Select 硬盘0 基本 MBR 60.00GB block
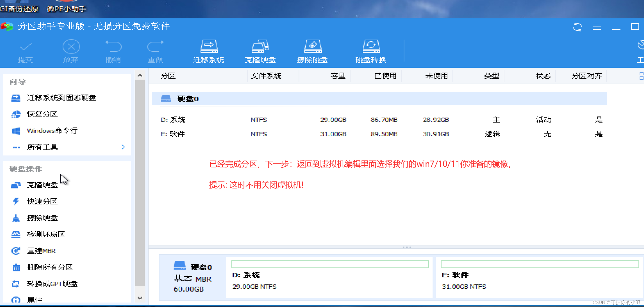Viewport: 644px width, 307px height. click(x=193, y=278)
